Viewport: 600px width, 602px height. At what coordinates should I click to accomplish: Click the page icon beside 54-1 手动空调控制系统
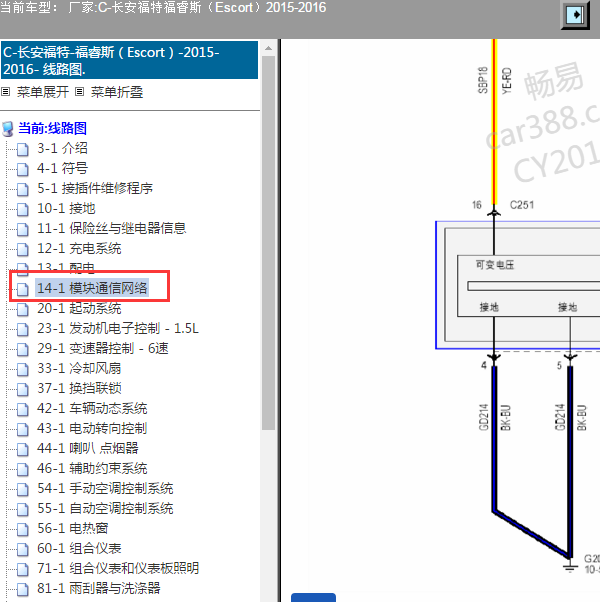coord(23,489)
